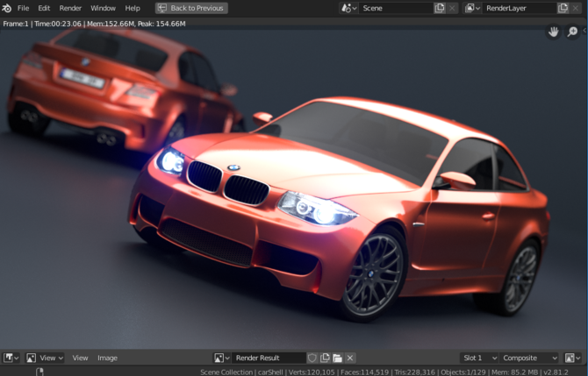
Task: Click the Scene Collection status bar text
Action: click(226, 372)
